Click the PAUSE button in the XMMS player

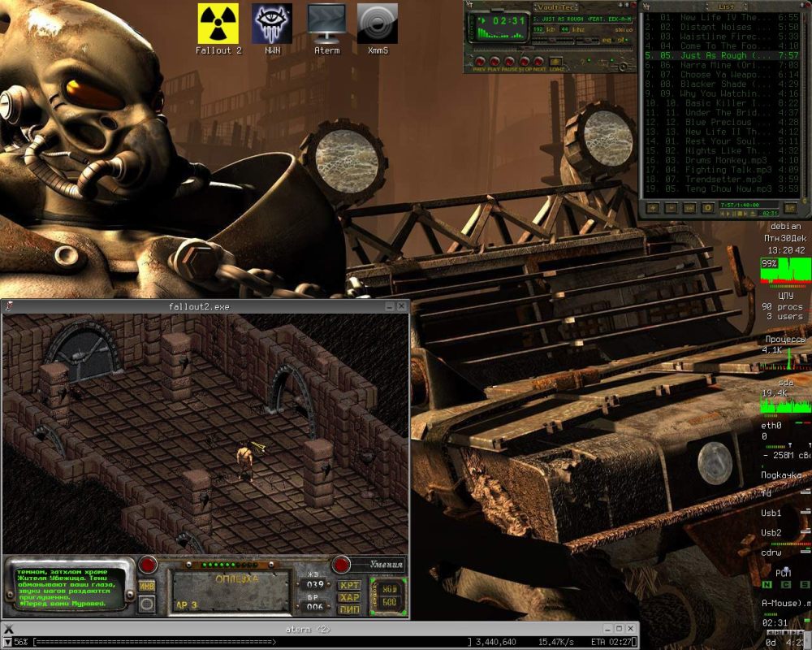tap(510, 61)
